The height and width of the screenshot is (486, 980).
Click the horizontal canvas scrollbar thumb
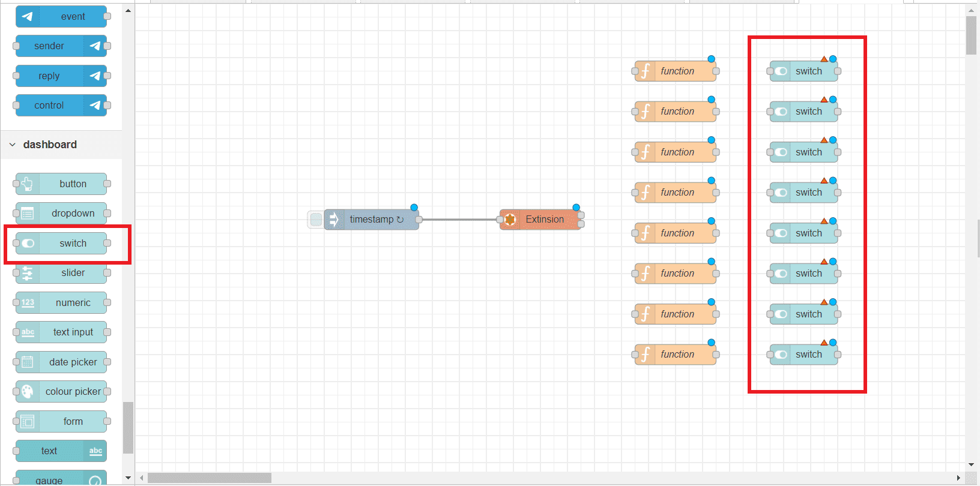tap(209, 478)
